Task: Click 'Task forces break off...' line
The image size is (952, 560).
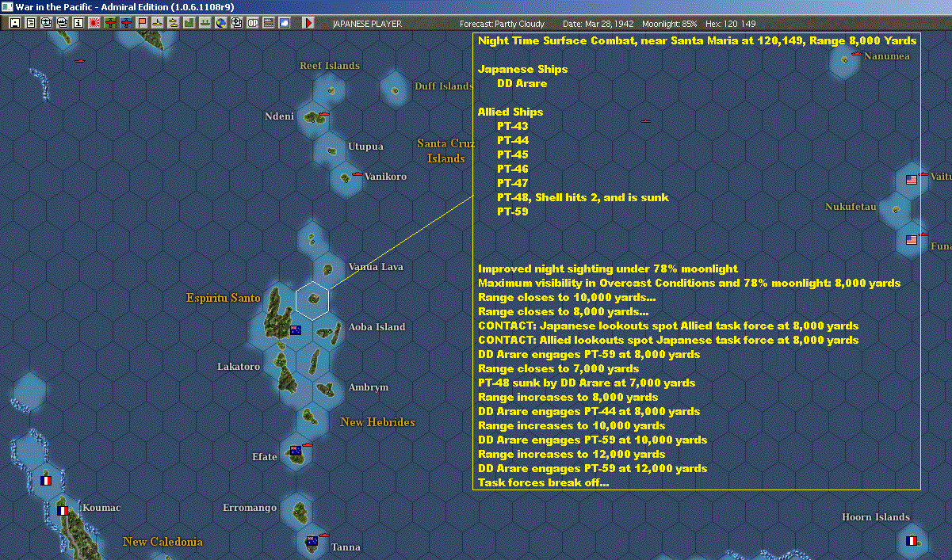Action: [x=543, y=482]
